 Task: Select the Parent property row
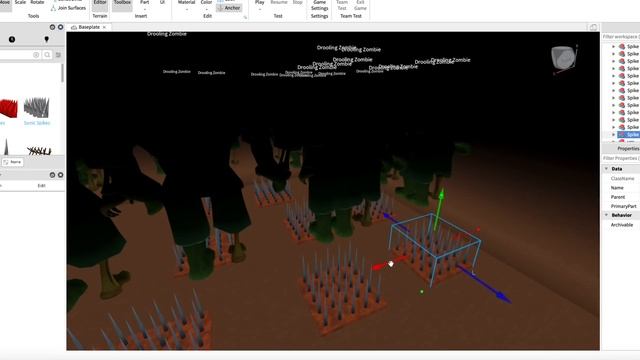(621, 197)
